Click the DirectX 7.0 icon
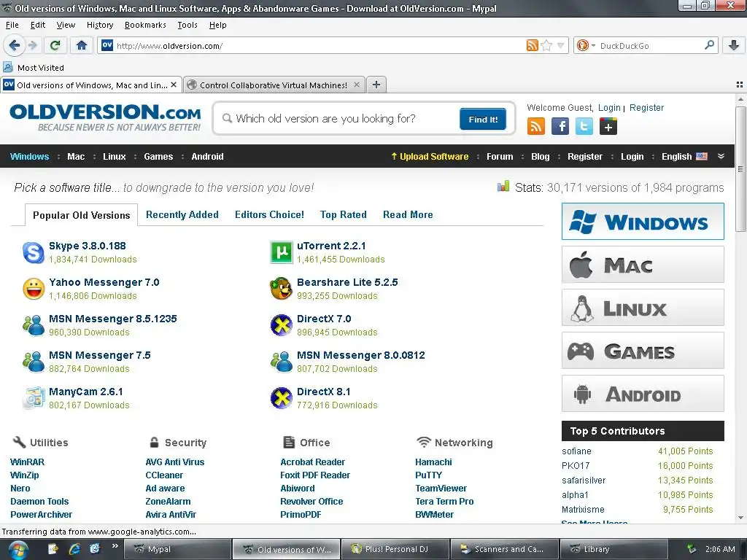The image size is (747, 560). [x=282, y=325]
